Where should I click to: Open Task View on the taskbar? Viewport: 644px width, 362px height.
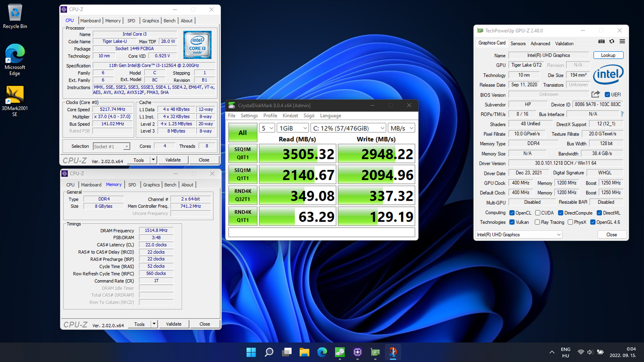287,352
